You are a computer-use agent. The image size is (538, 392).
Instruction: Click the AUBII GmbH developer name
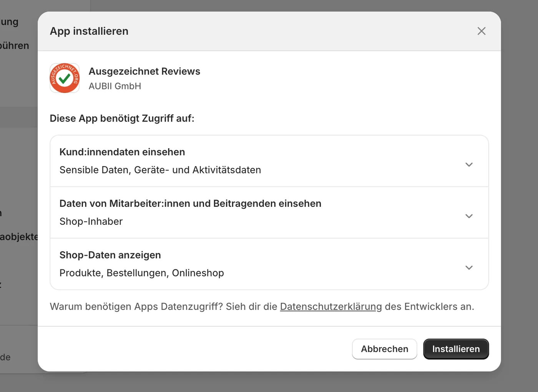point(115,86)
